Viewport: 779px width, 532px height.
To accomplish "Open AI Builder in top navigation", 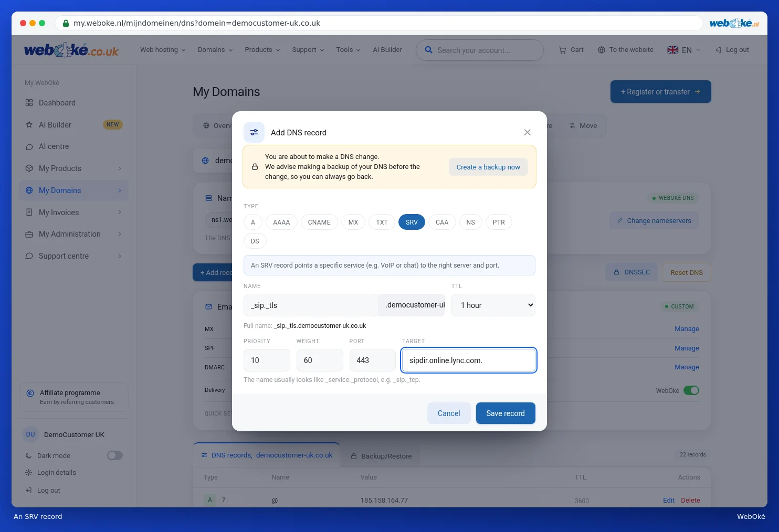I will pyautogui.click(x=387, y=50).
